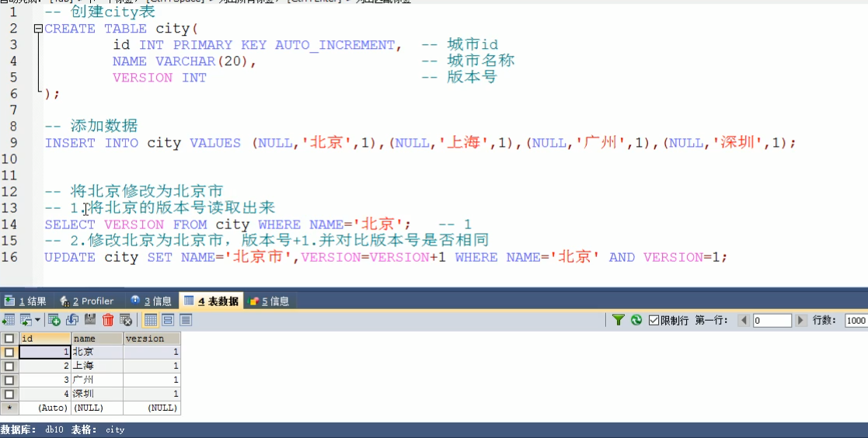Click the id column header
This screenshot has width=868, height=438.
pyautogui.click(x=45, y=338)
